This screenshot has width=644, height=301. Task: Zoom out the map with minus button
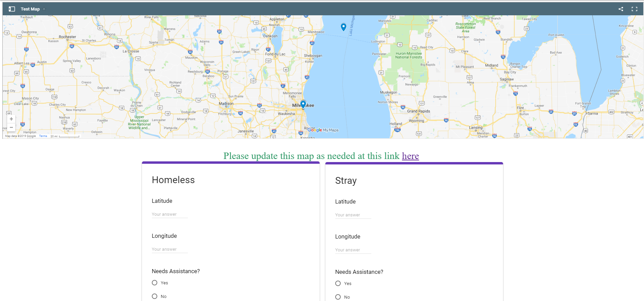pos(11,127)
